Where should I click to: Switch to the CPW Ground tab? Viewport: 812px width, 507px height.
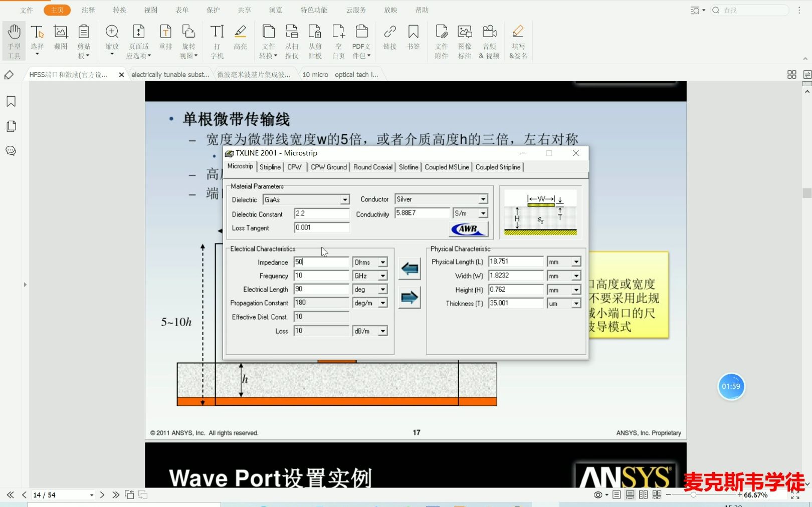(x=329, y=167)
